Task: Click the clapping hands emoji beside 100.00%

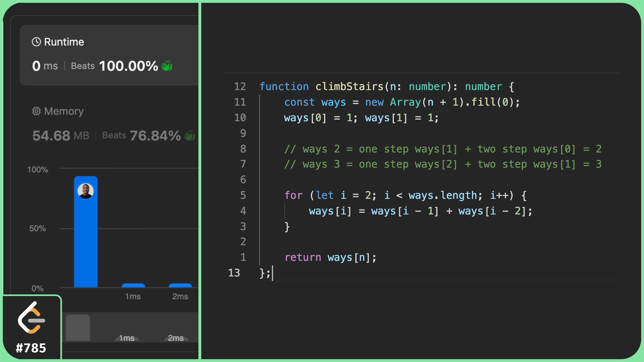Action: [x=167, y=66]
